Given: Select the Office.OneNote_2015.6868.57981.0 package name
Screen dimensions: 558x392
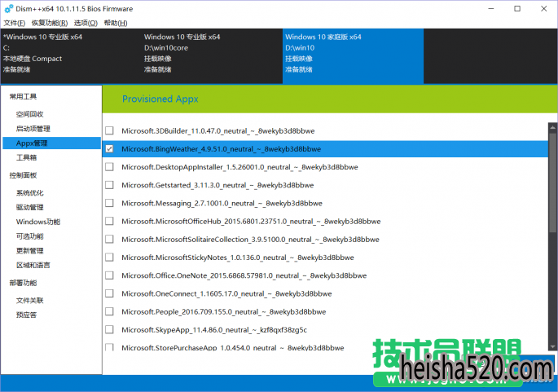Looking at the screenshot, I should click(x=244, y=276).
